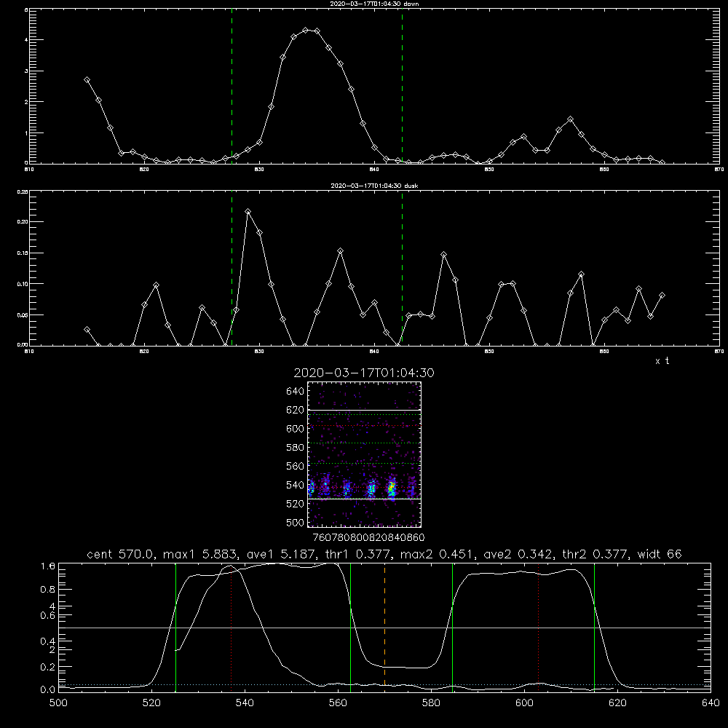728x728 pixels.
Task: Click the '840' x-axis label of the dawn plot
Action: coord(374,170)
